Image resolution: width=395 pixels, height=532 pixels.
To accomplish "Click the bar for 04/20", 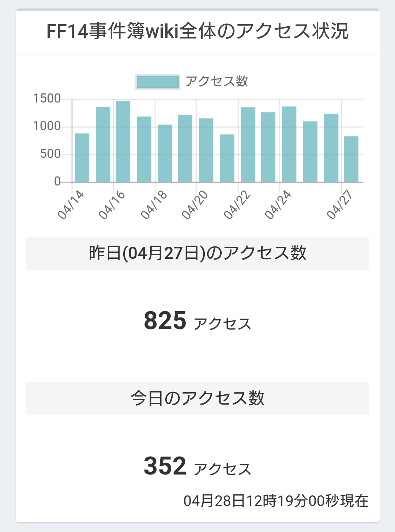I will click(206, 150).
